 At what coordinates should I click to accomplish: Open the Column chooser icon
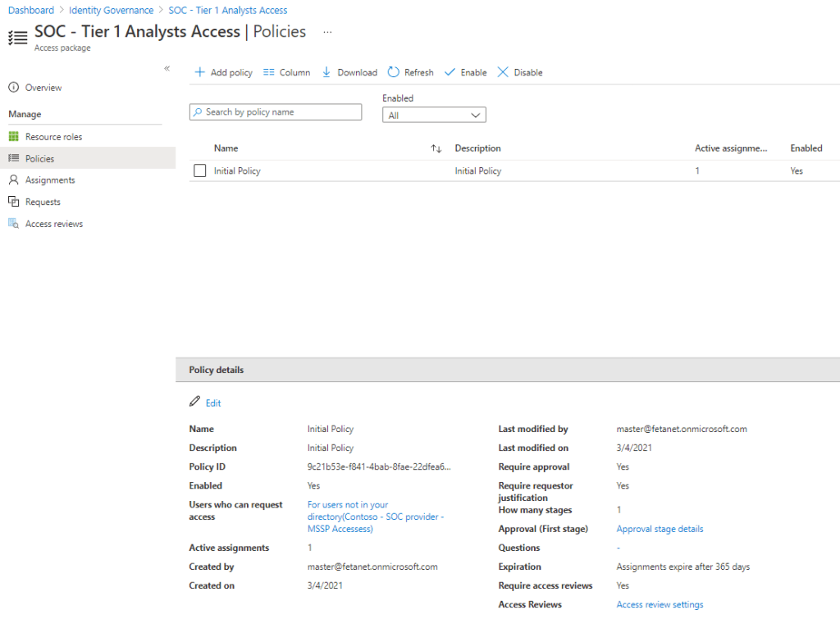[269, 72]
